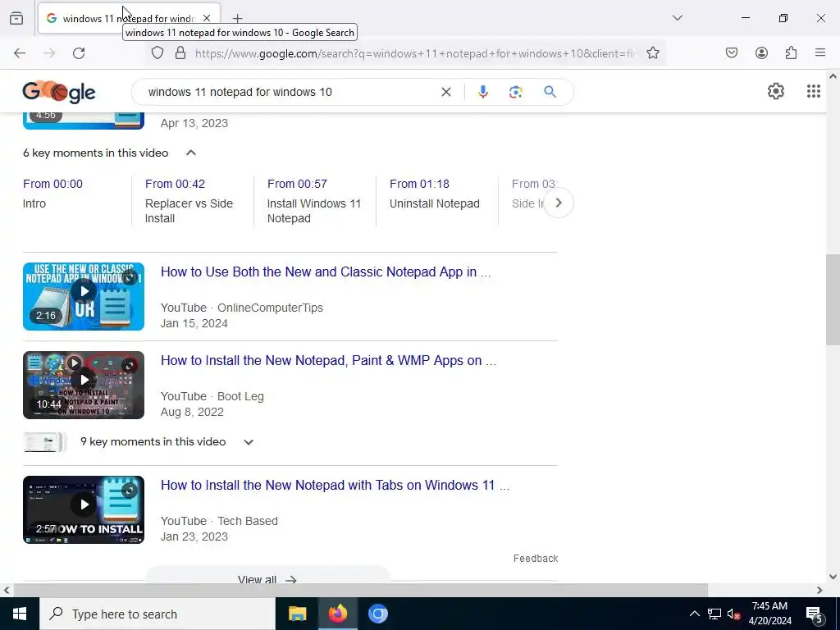The image size is (840, 630).
Task: Bookmark this page with star icon
Action: 652,53
